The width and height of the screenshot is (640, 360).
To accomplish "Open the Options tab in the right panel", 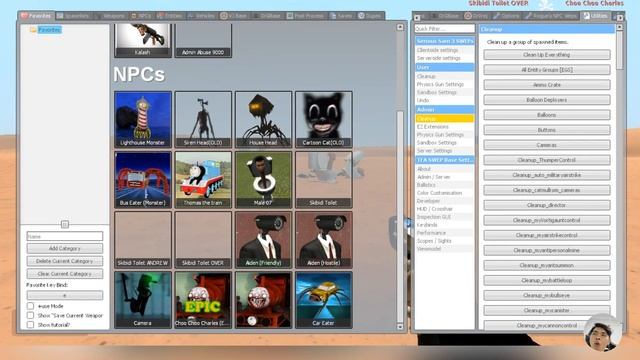I will (x=506, y=16).
